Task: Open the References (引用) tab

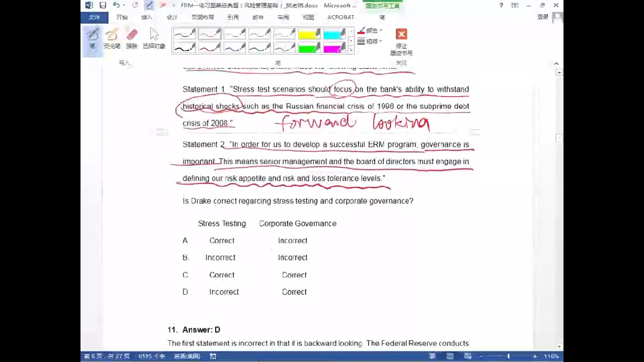Action: coord(233,17)
